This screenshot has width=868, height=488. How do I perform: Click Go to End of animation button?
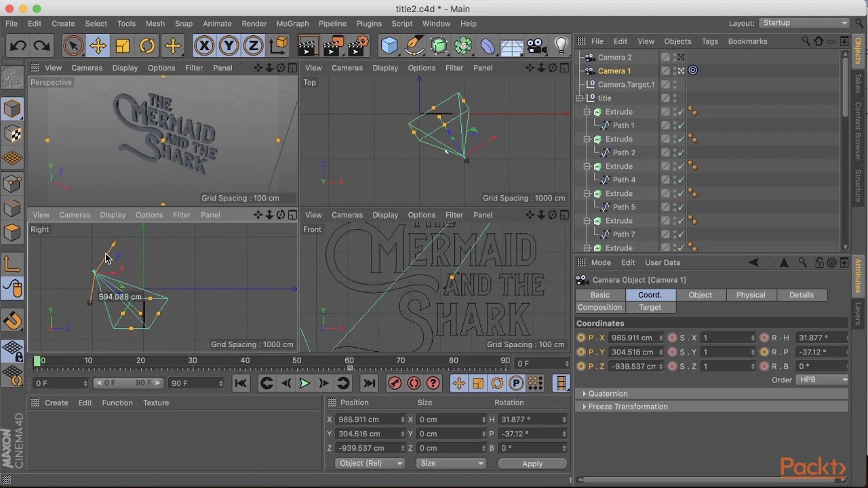[x=369, y=383]
